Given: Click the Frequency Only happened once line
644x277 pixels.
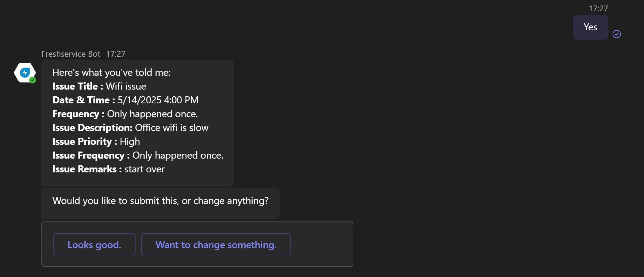Looking at the screenshot, I should point(125,114).
